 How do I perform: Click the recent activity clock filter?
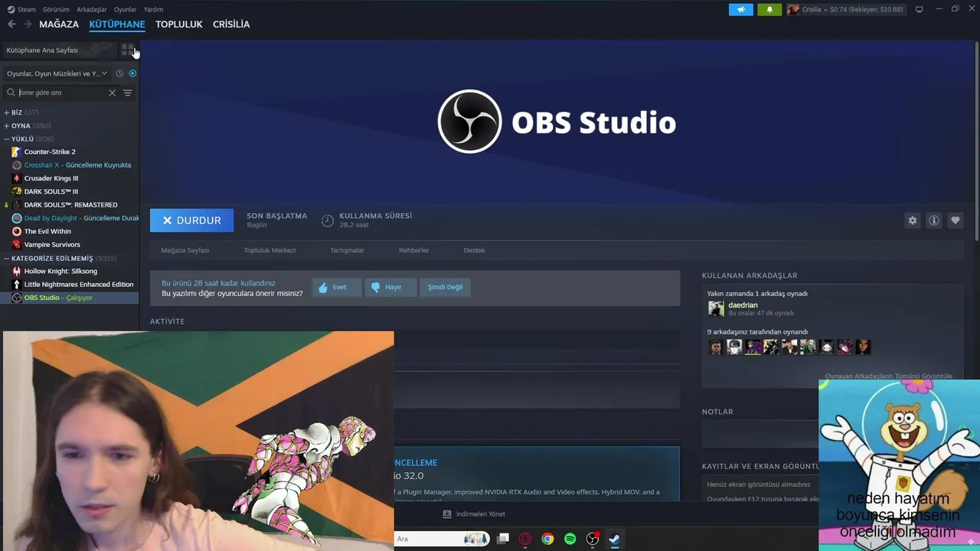(x=119, y=73)
